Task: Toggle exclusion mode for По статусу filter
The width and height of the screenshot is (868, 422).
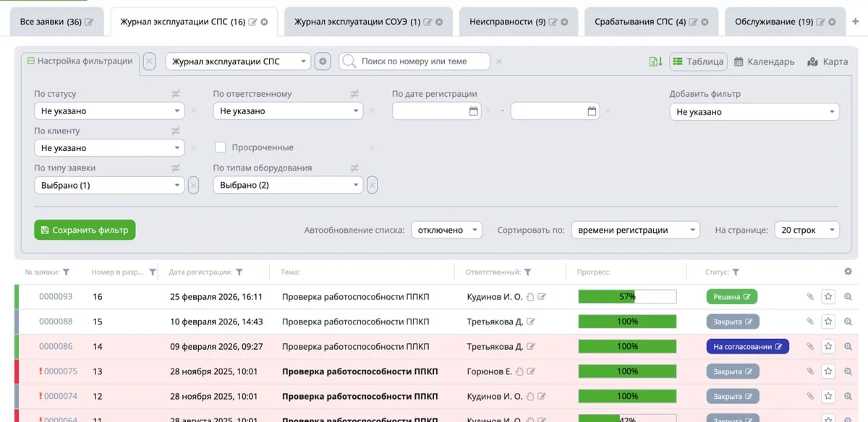Action: pyautogui.click(x=176, y=94)
